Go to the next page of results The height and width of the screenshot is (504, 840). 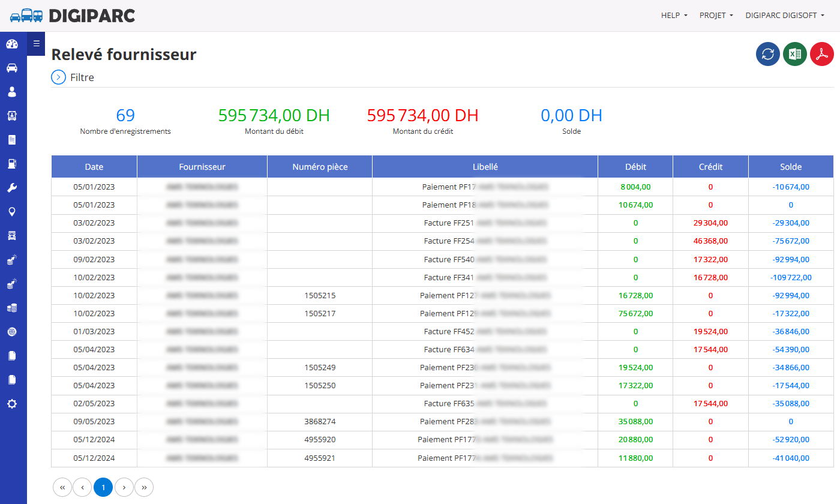pos(124,487)
